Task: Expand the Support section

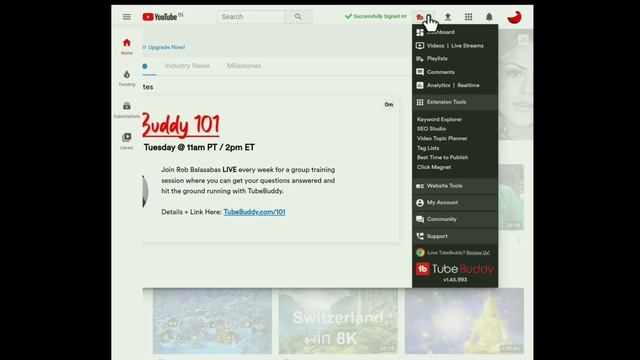Action: [x=455, y=236]
